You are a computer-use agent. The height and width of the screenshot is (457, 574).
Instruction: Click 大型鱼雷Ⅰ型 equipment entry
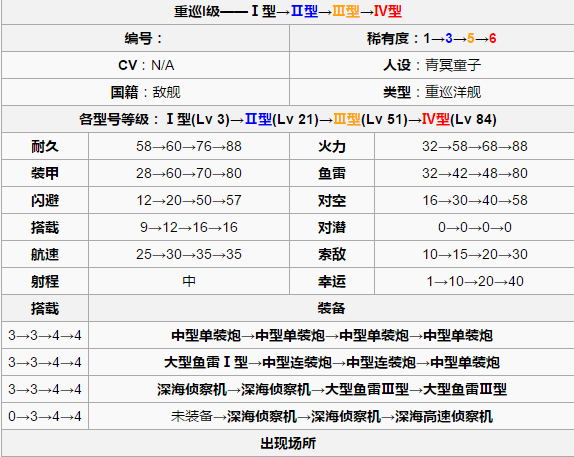point(206,363)
